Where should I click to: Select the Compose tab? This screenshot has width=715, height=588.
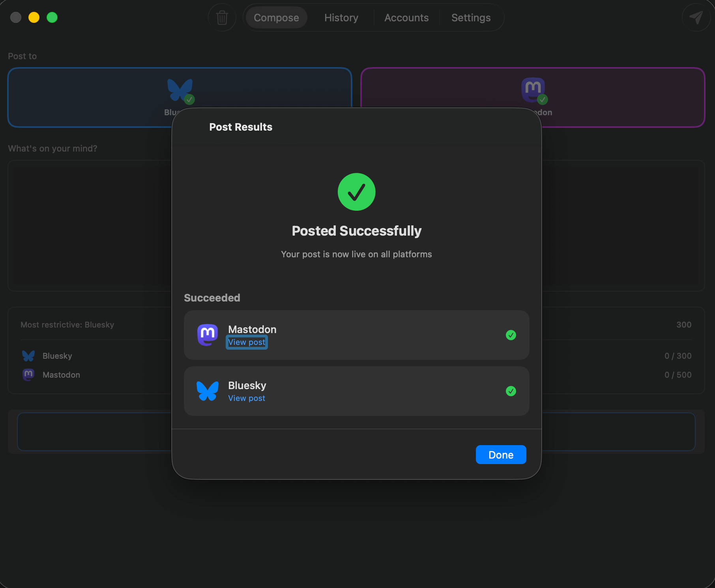click(276, 17)
